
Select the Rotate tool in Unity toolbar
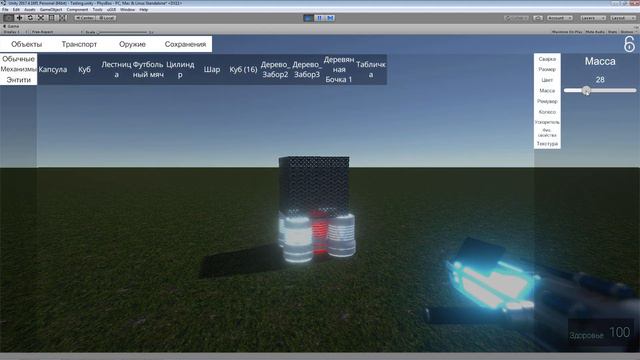30,18
